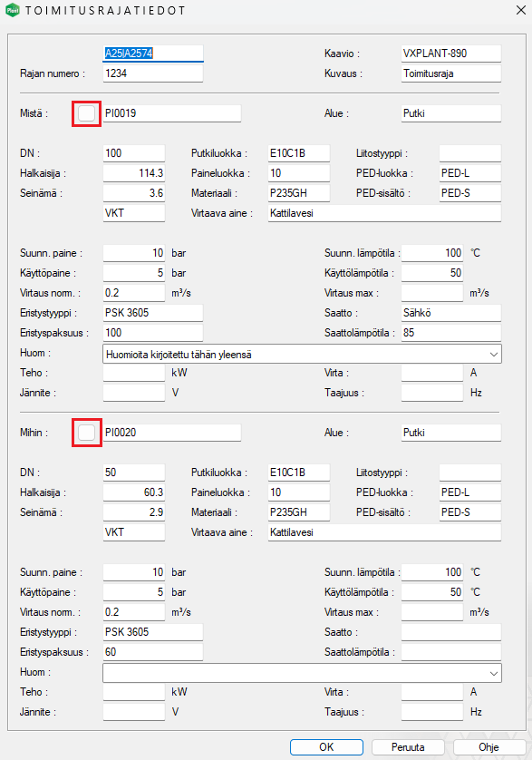Click the Halkaisija field 114.3

(x=134, y=173)
